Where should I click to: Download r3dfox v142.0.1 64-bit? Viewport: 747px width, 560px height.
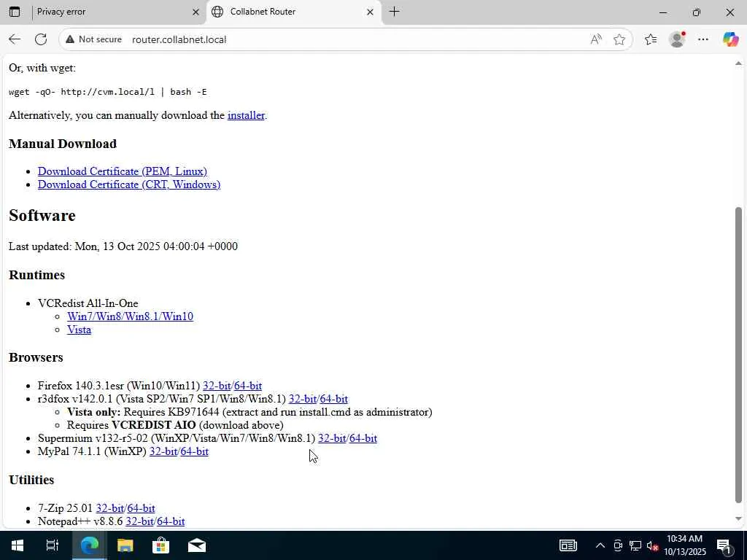coord(334,399)
